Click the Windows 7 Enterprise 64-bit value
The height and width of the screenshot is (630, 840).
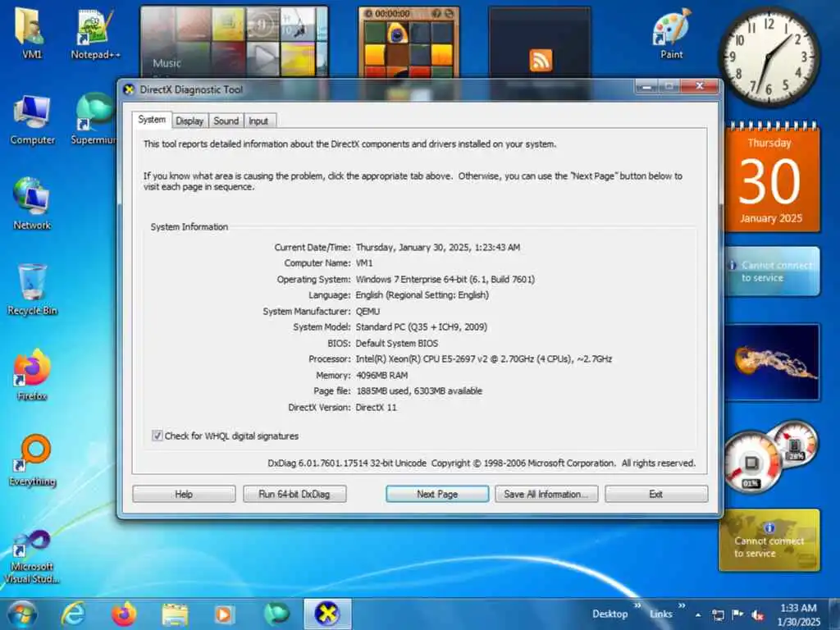pyautogui.click(x=445, y=279)
